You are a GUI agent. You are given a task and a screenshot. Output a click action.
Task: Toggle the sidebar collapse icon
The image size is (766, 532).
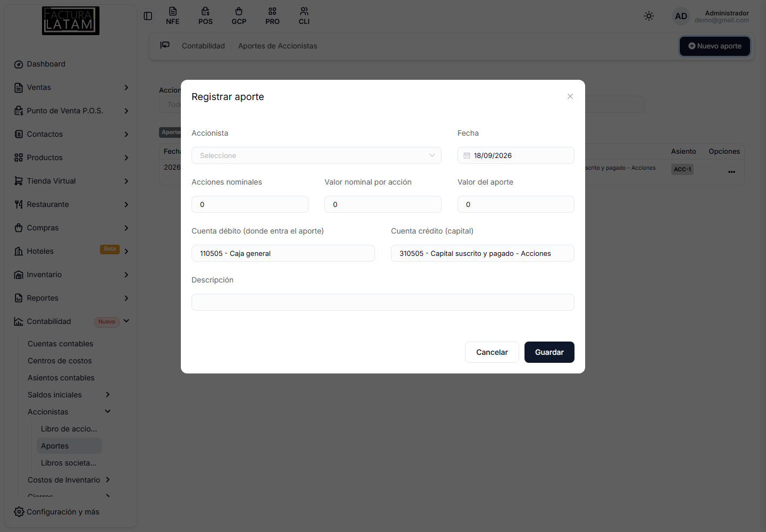[x=148, y=16]
